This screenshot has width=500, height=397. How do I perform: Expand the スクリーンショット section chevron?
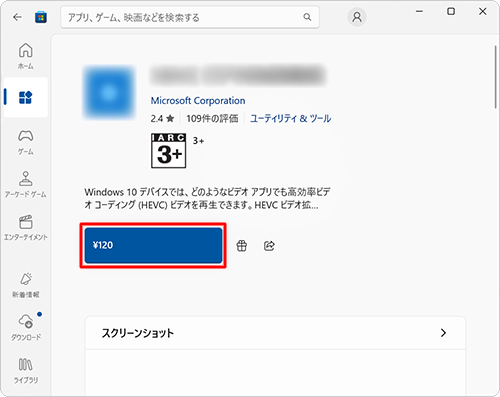click(443, 333)
